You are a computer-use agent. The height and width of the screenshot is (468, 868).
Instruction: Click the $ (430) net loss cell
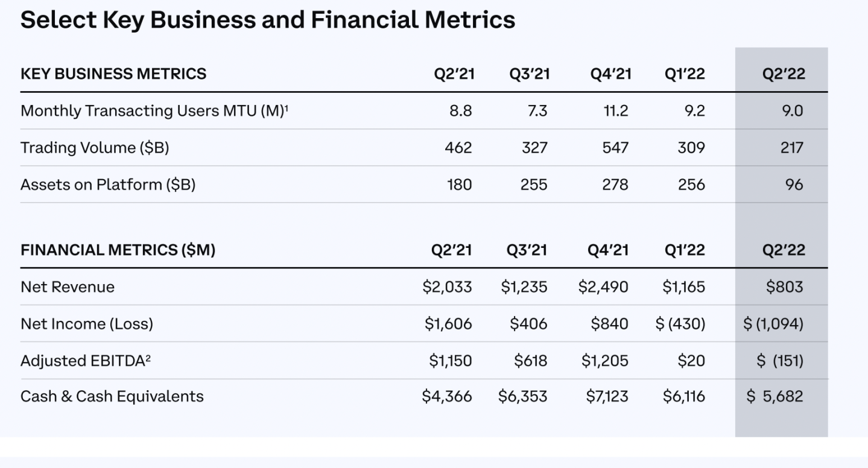(x=680, y=324)
